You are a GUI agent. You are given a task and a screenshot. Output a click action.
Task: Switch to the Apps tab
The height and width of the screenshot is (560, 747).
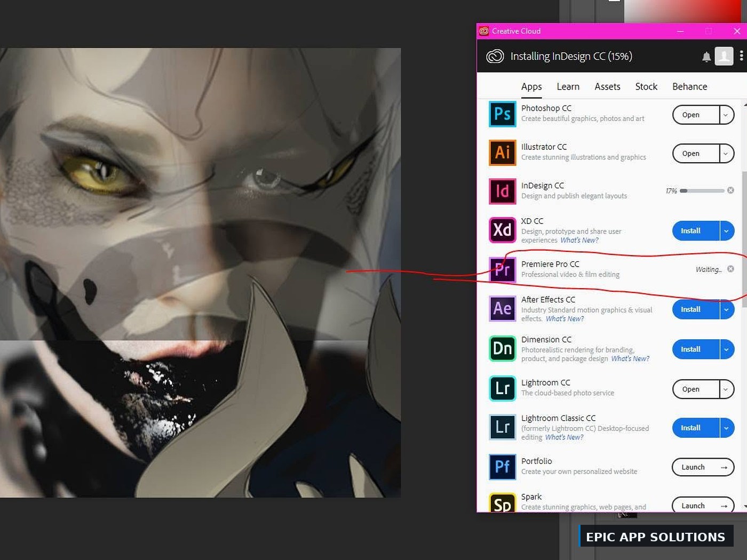point(531,86)
